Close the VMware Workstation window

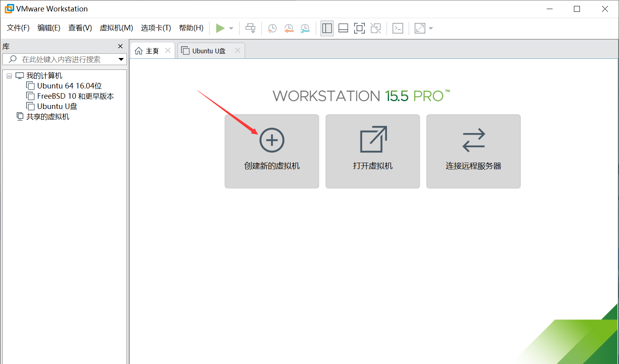click(x=605, y=9)
